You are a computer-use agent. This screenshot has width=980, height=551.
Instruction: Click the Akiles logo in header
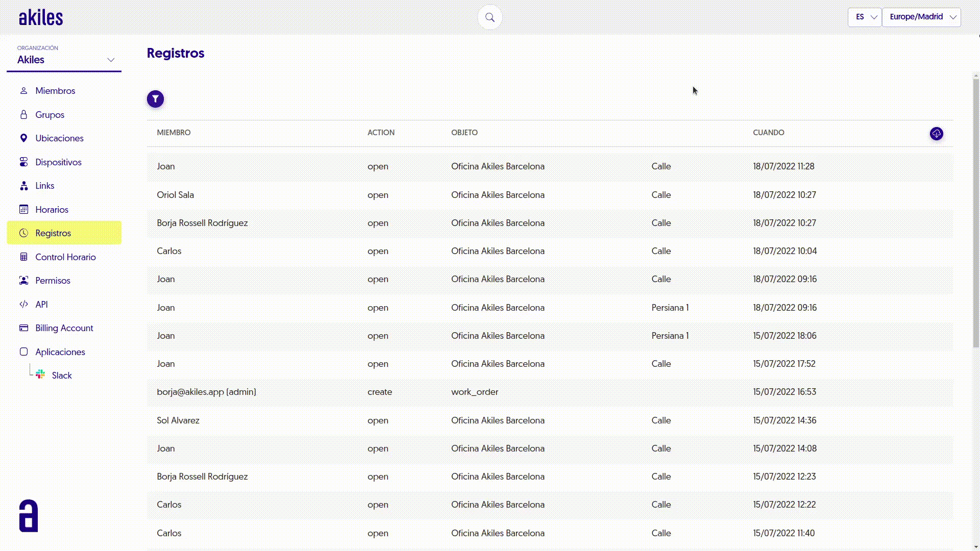point(41,18)
